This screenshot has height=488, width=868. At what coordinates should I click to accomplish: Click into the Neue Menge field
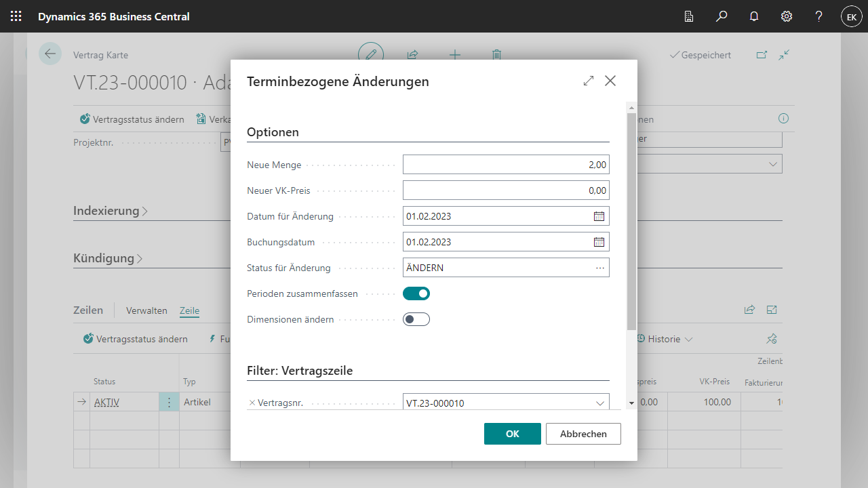tap(505, 165)
